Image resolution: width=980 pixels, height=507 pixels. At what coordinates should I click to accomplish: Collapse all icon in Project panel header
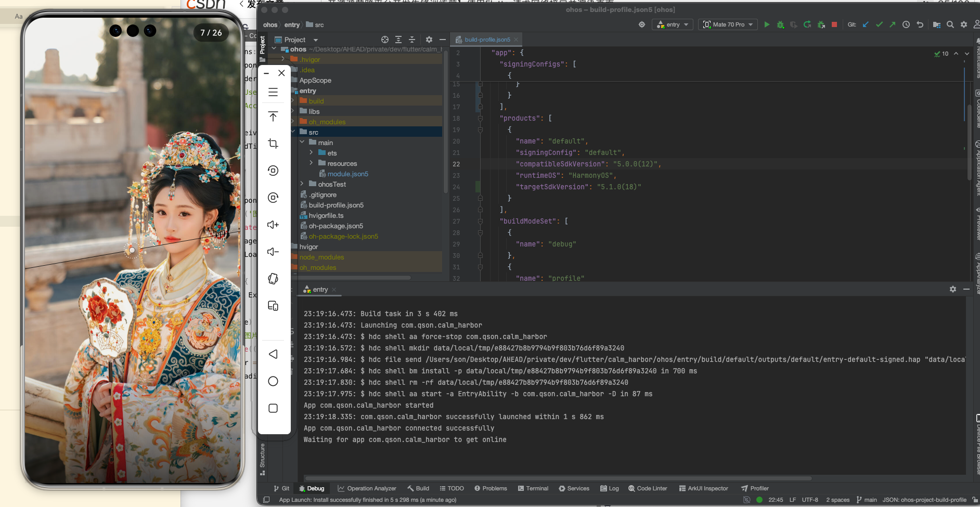(x=412, y=40)
